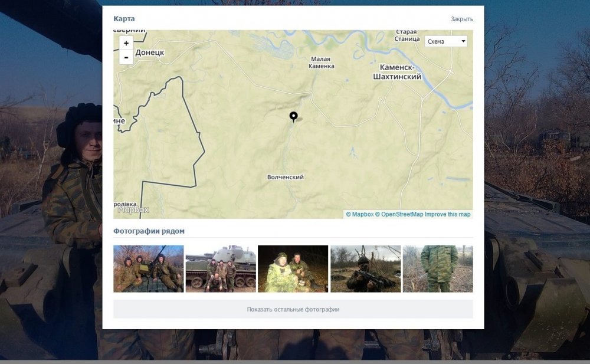
Task: Open the Схема map type dropdown
Action: (x=446, y=41)
